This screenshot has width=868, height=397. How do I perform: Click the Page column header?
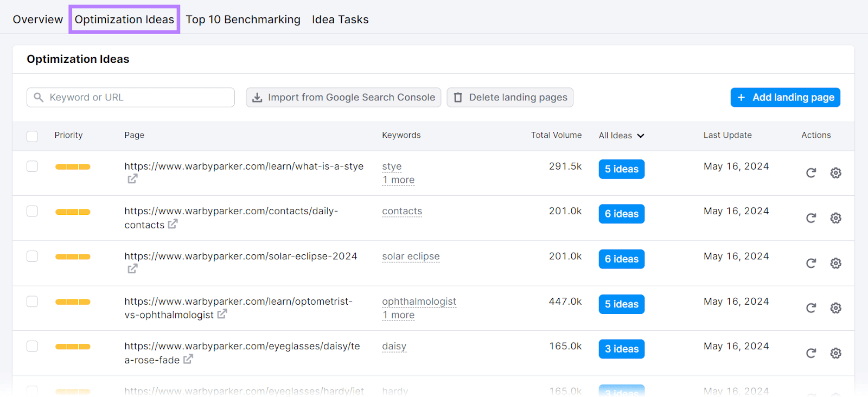click(134, 135)
